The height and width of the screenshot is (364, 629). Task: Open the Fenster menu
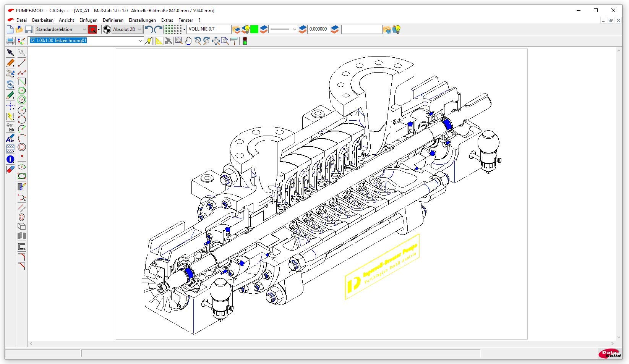click(x=186, y=20)
